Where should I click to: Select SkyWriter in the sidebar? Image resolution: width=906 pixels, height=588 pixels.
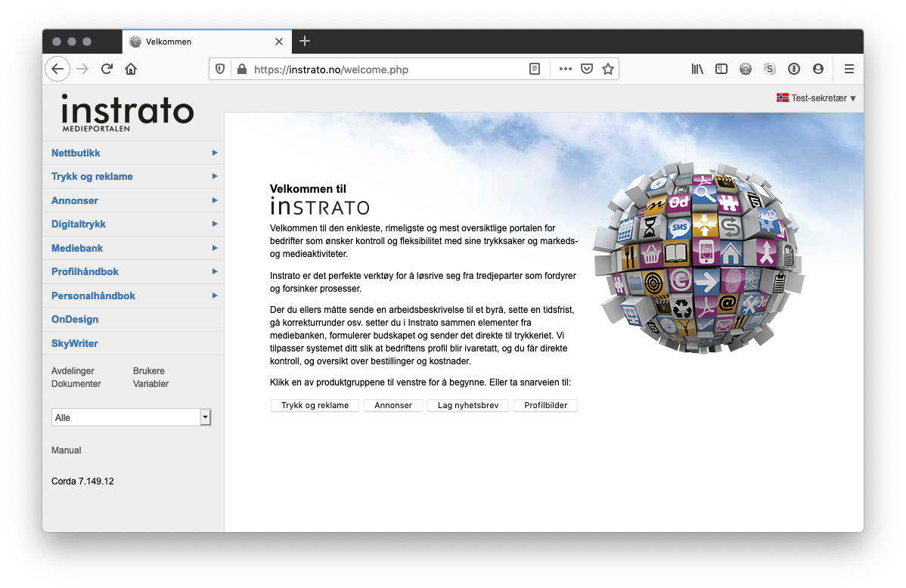click(75, 343)
